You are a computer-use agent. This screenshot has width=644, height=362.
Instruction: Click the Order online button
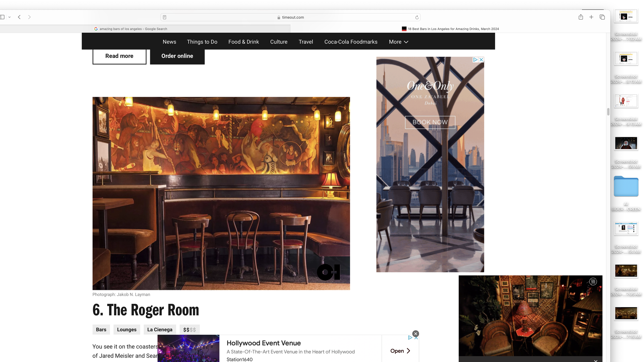tap(177, 56)
